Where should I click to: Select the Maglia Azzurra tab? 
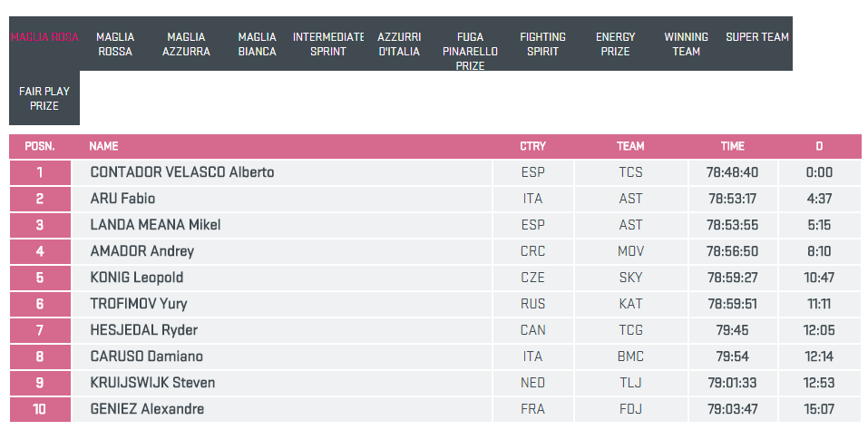click(186, 44)
